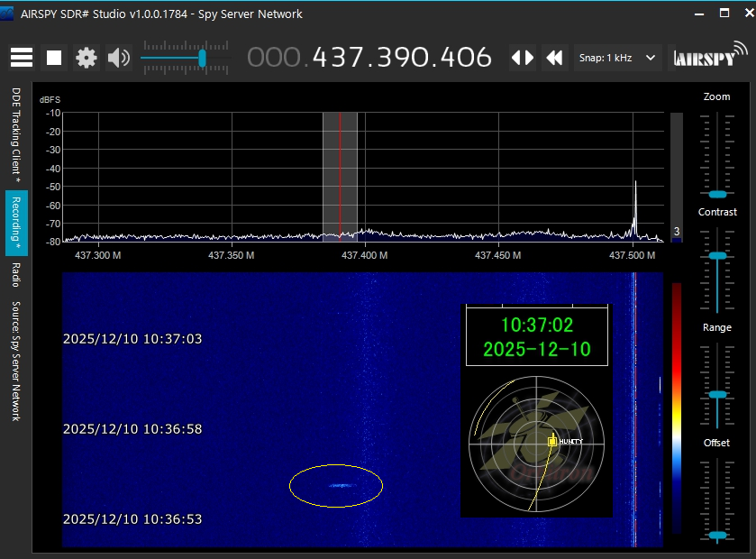Click the 390 kHz frequency digits
This screenshot has height=559, width=756.
[401, 58]
